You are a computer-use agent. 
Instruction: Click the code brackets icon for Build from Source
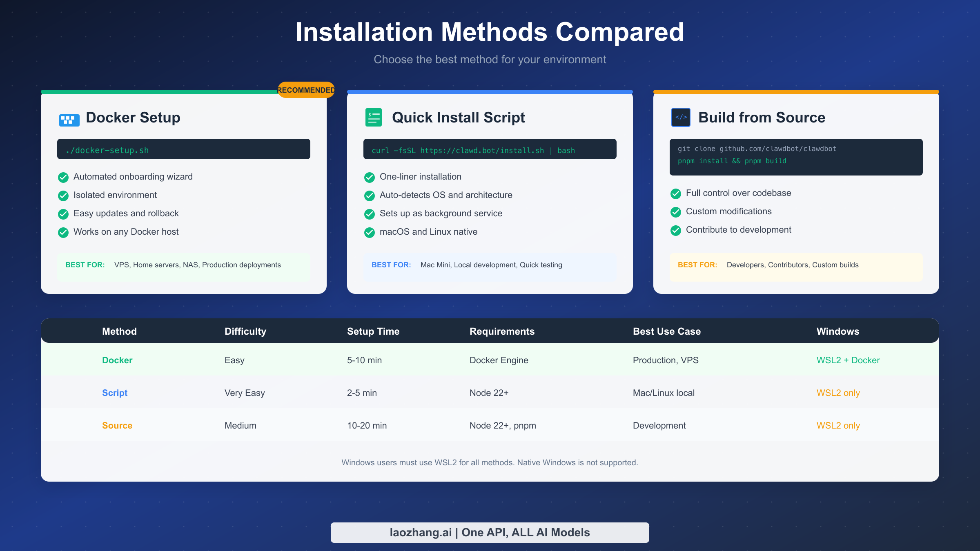pyautogui.click(x=681, y=117)
